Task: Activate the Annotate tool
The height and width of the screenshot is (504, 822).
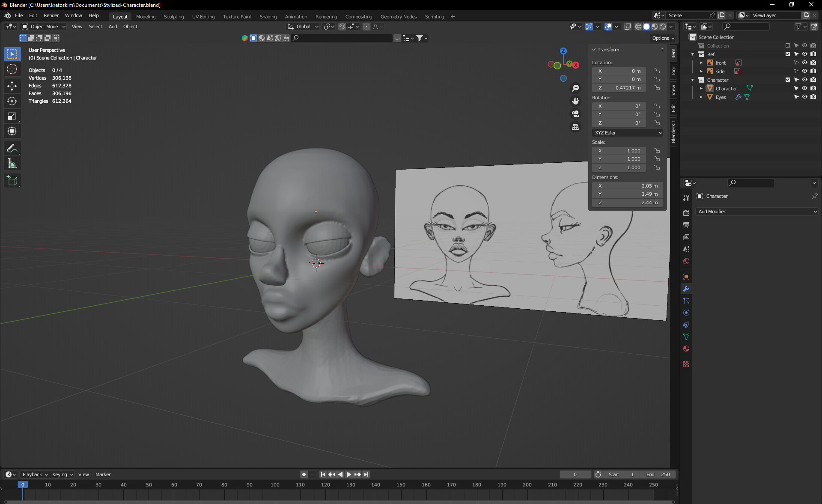Action: [12, 149]
